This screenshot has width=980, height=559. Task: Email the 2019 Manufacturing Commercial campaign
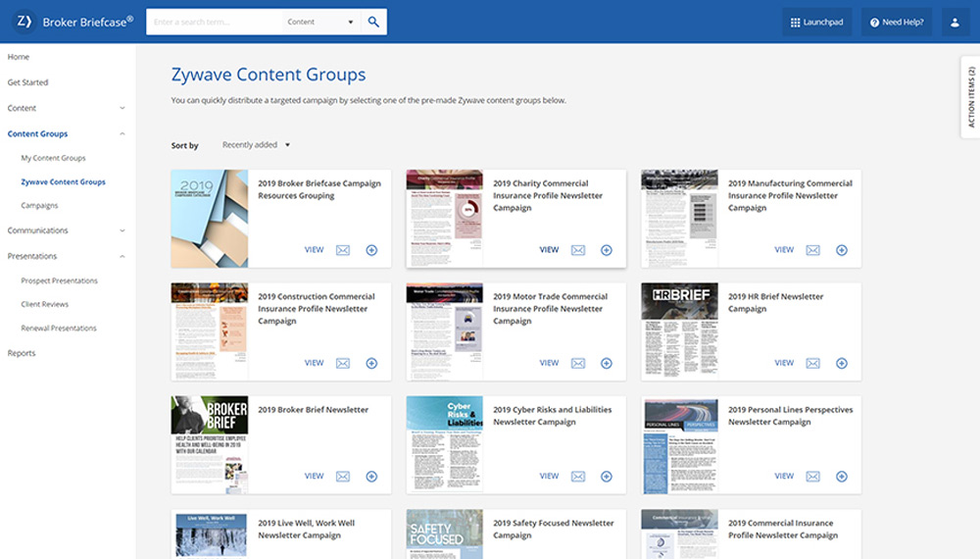[x=813, y=250]
